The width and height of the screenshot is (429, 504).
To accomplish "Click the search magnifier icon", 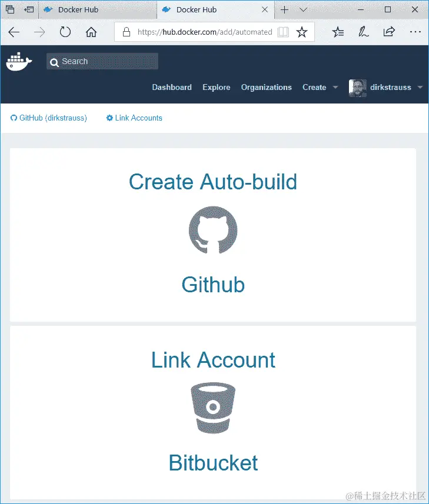I will [x=54, y=62].
